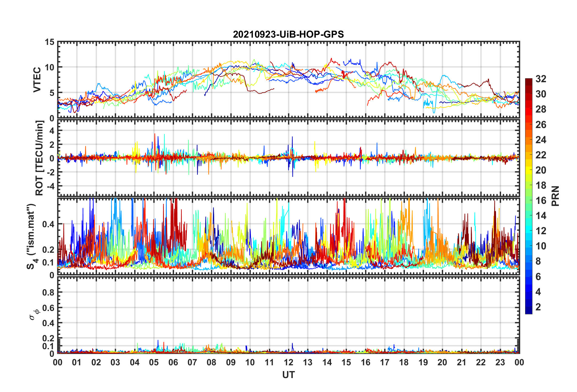
Task: Click inside the ROT plot panel
Action: (x=288, y=158)
